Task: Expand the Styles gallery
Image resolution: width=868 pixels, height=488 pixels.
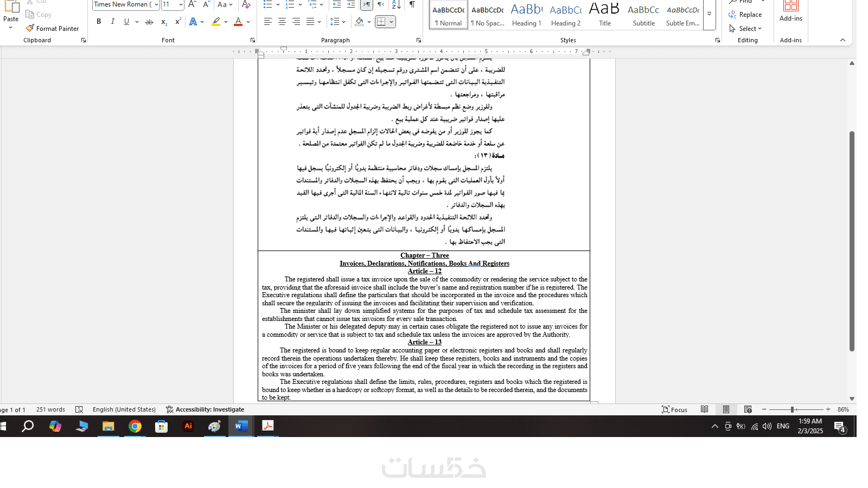Action: pyautogui.click(x=709, y=14)
